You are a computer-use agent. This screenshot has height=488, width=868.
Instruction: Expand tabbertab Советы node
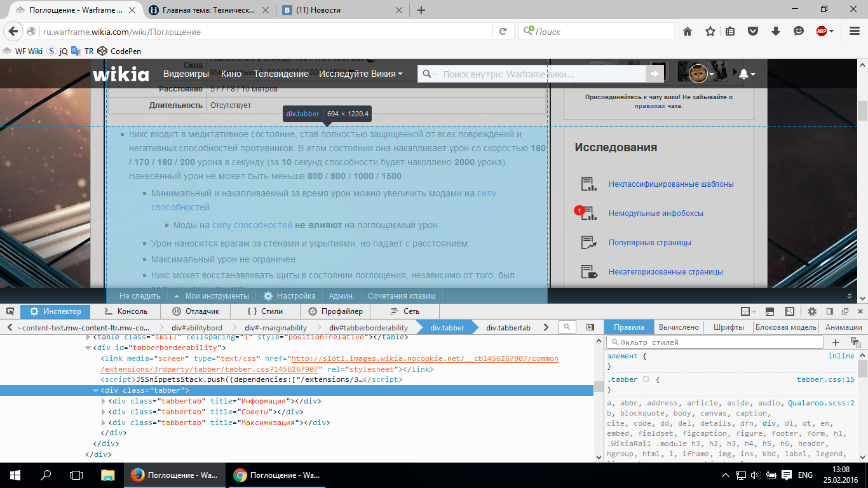coord(104,412)
